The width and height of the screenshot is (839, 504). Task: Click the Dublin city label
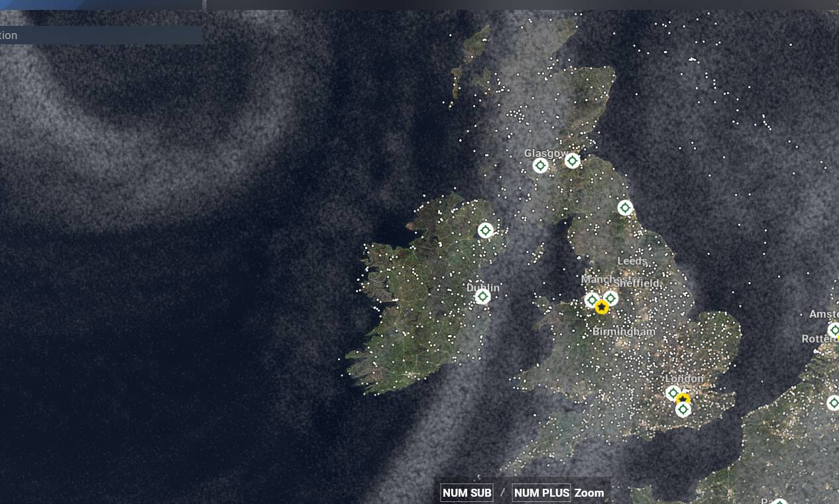click(x=483, y=288)
